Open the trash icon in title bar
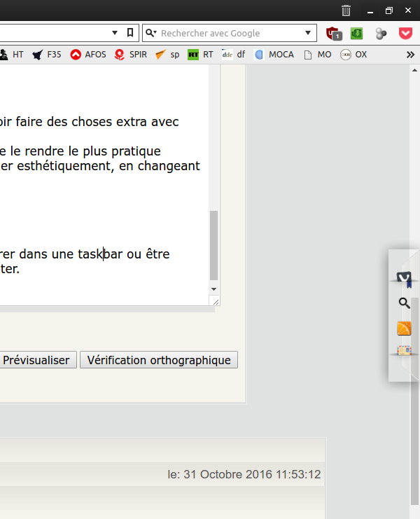Image resolution: width=420 pixels, height=519 pixels. 346,11
